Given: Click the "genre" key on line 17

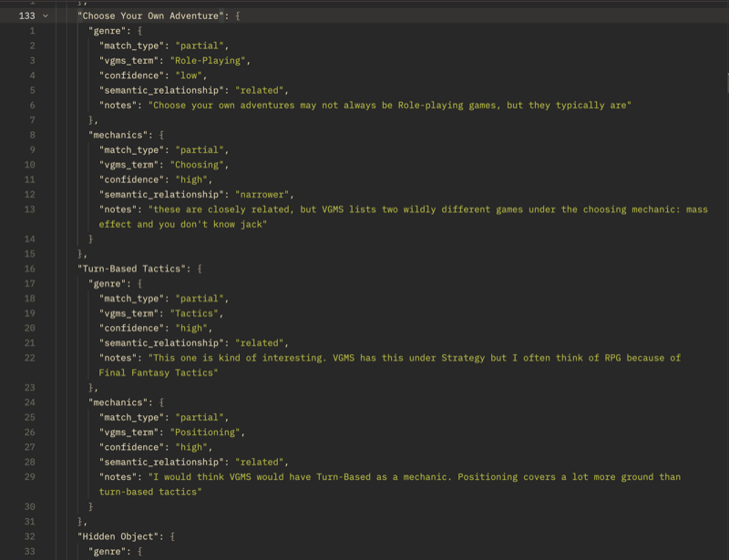Looking at the screenshot, I should 109,283.
